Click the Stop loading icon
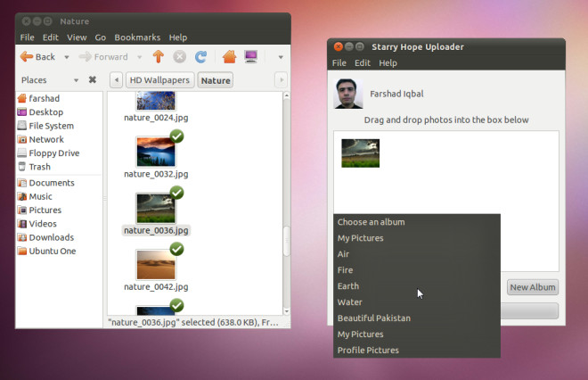Image resolution: width=588 pixels, height=380 pixels. click(180, 57)
